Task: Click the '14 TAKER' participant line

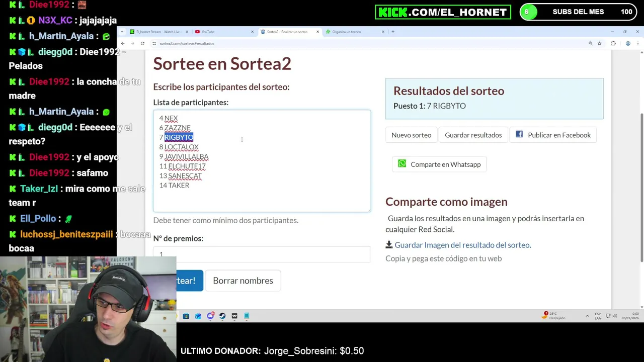Action: click(174, 185)
